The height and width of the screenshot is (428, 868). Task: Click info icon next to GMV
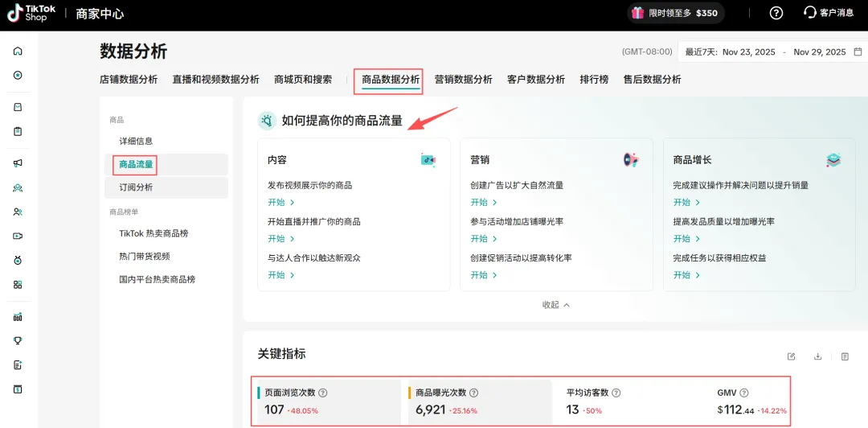[744, 393]
